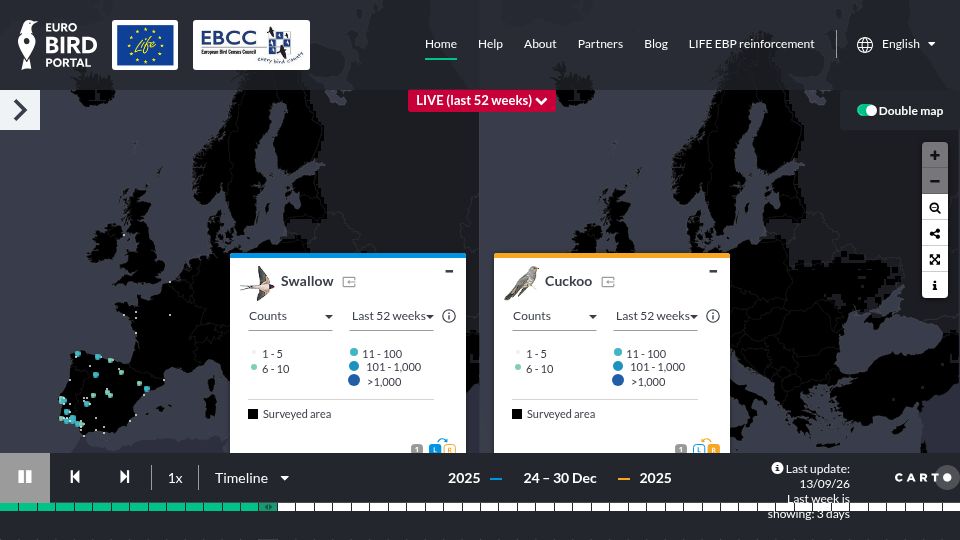The image size is (960, 540).
Task: Click the Cuckoo heading text
Action: pyautogui.click(x=568, y=282)
